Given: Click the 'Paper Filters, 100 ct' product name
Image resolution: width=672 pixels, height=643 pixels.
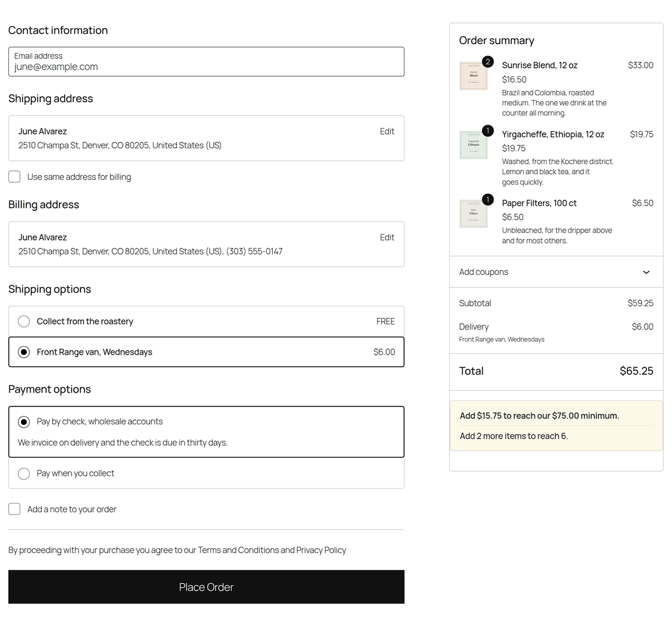Looking at the screenshot, I should click(x=539, y=203).
